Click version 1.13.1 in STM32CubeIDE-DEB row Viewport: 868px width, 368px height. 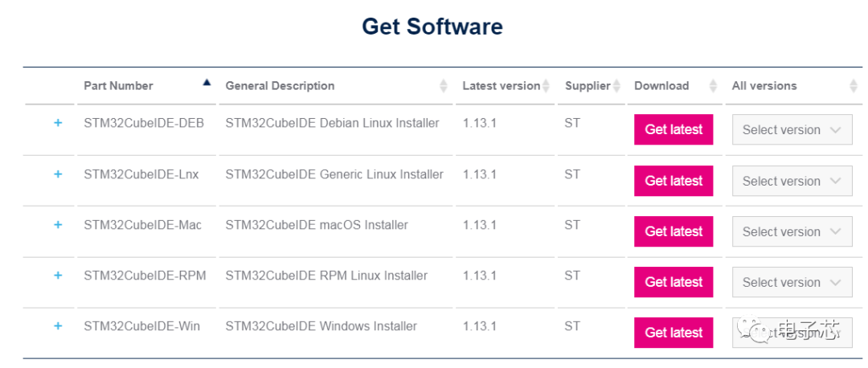[479, 123]
